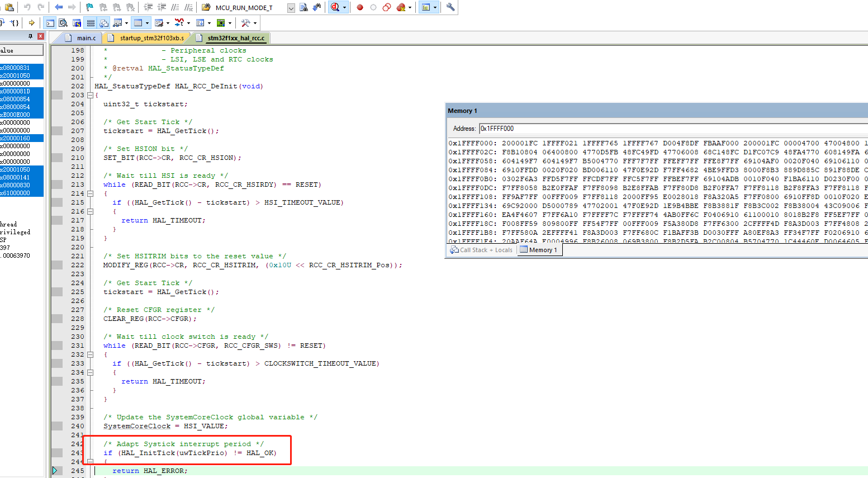
Task: Open the Trace Windows button
Action: [x=200, y=23]
